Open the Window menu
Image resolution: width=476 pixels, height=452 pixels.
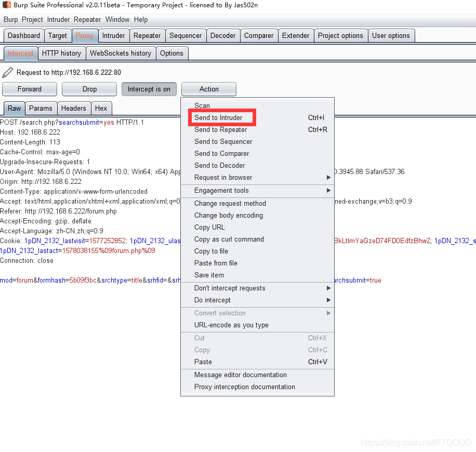[117, 20]
